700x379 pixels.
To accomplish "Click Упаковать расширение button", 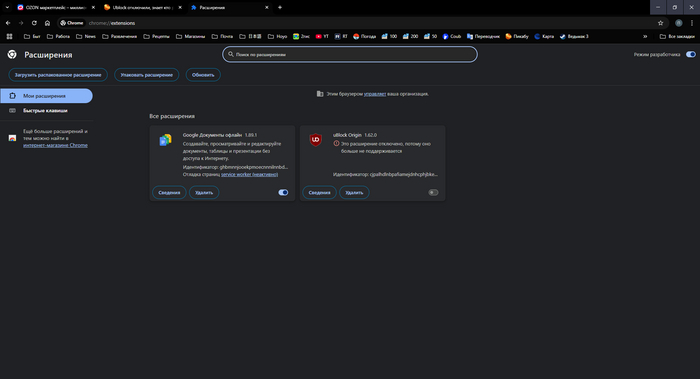I will point(146,75).
